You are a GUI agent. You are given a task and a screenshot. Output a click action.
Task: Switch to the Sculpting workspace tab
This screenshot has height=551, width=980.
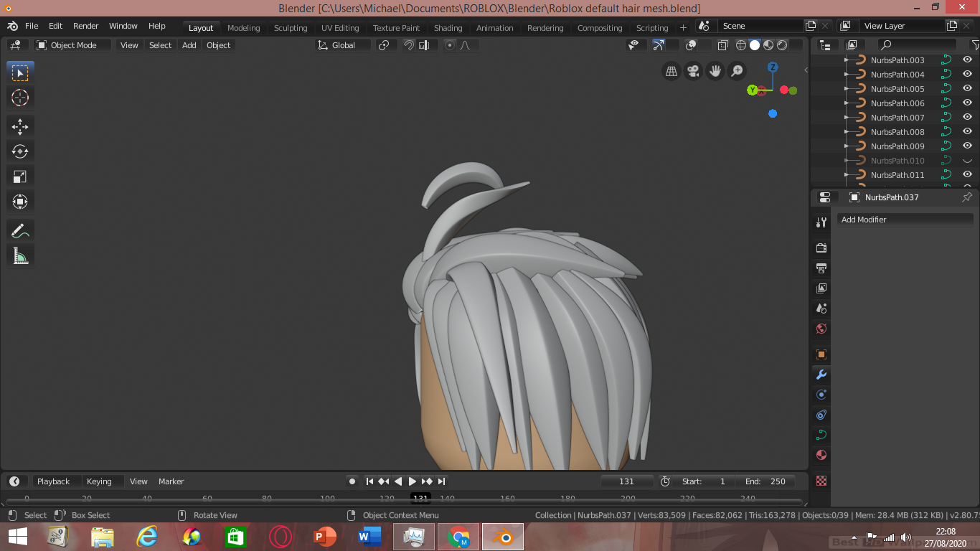click(x=291, y=28)
